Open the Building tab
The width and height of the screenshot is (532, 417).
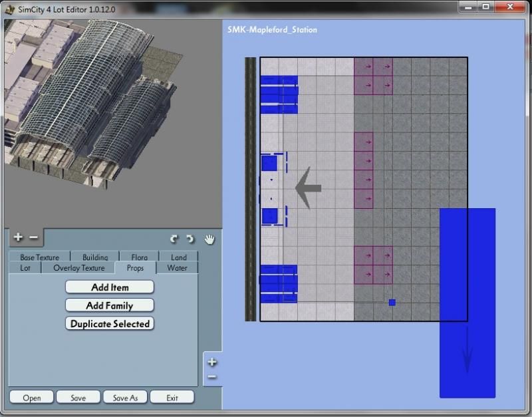[x=95, y=257]
